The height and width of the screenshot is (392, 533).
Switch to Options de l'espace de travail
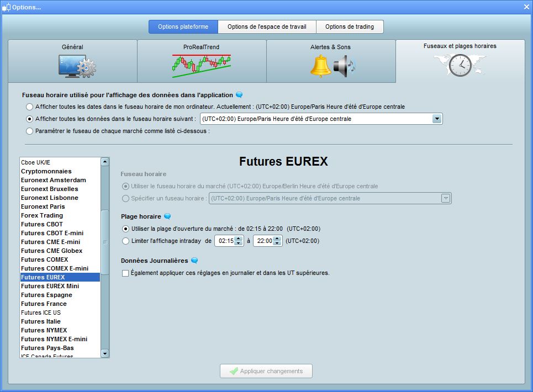click(267, 27)
